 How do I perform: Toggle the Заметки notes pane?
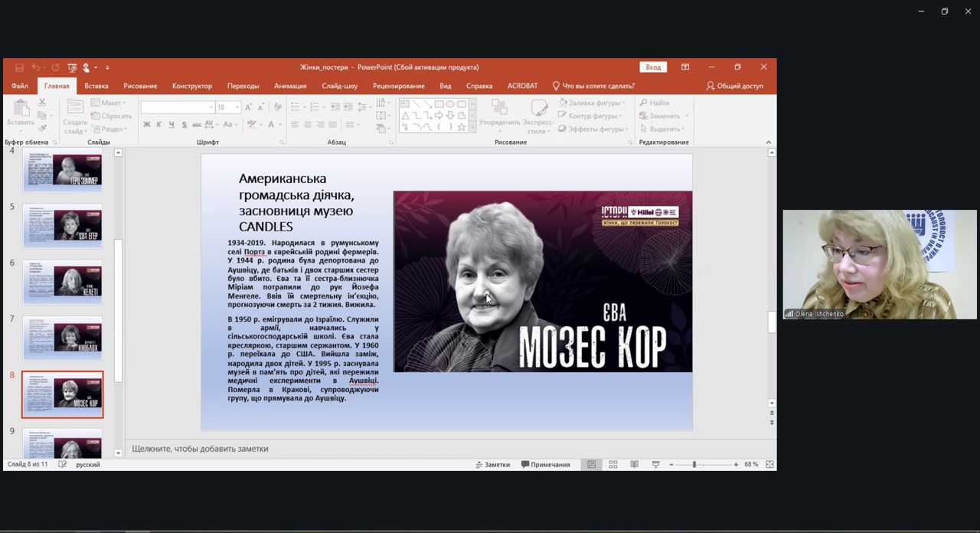click(x=492, y=464)
